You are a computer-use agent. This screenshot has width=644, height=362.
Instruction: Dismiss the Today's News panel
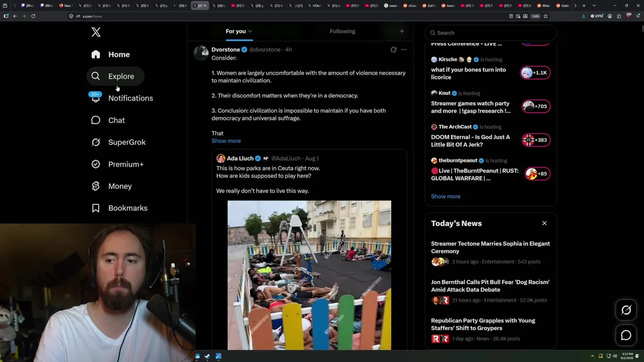(x=544, y=223)
